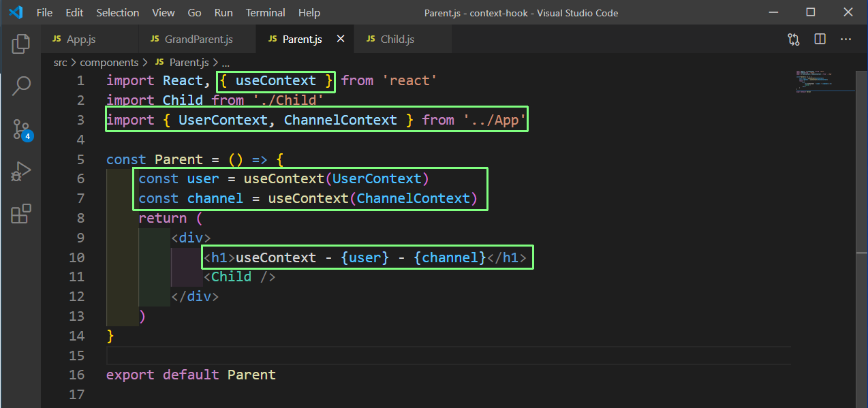Open the Search view icon
Viewport: 868px width, 408px height.
[21, 86]
